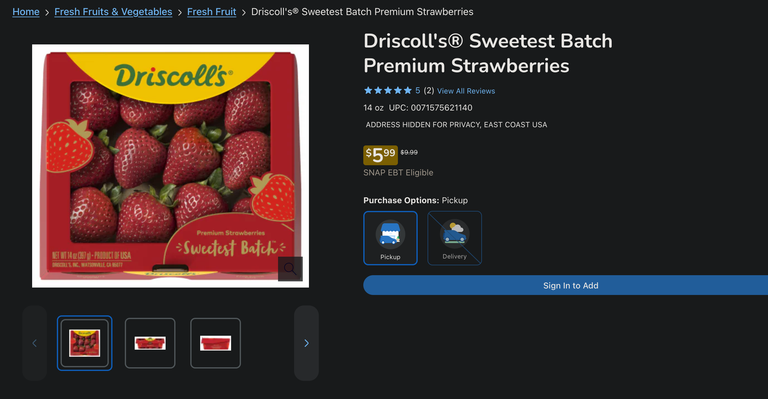Viewport: 768px width, 399px height.
Task: Choose the Delivery purchase option
Action: click(455, 238)
